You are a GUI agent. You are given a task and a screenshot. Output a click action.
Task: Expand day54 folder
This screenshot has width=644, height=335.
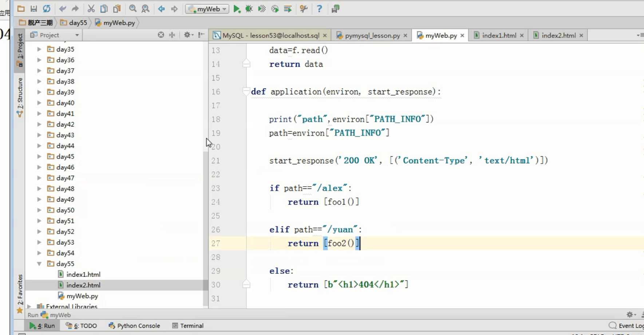[x=39, y=253]
